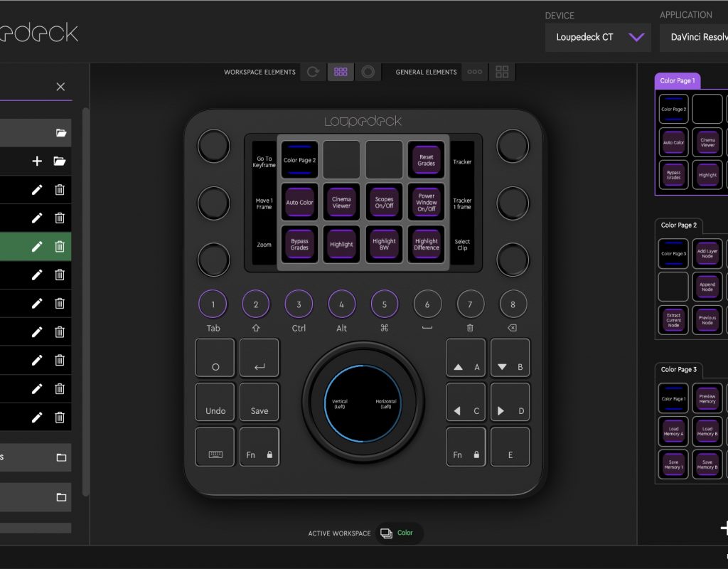Screen dimensions: 728x569
Task: Click round button 5 with command symbol
Action: click(x=385, y=304)
